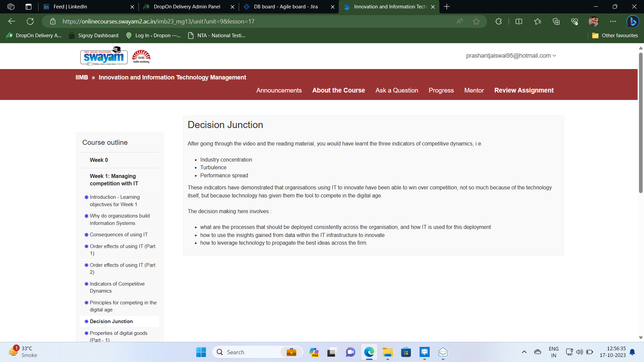Open Microsoft Store from taskbar
Image resolution: width=644 pixels, height=362 pixels.
(x=406, y=352)
